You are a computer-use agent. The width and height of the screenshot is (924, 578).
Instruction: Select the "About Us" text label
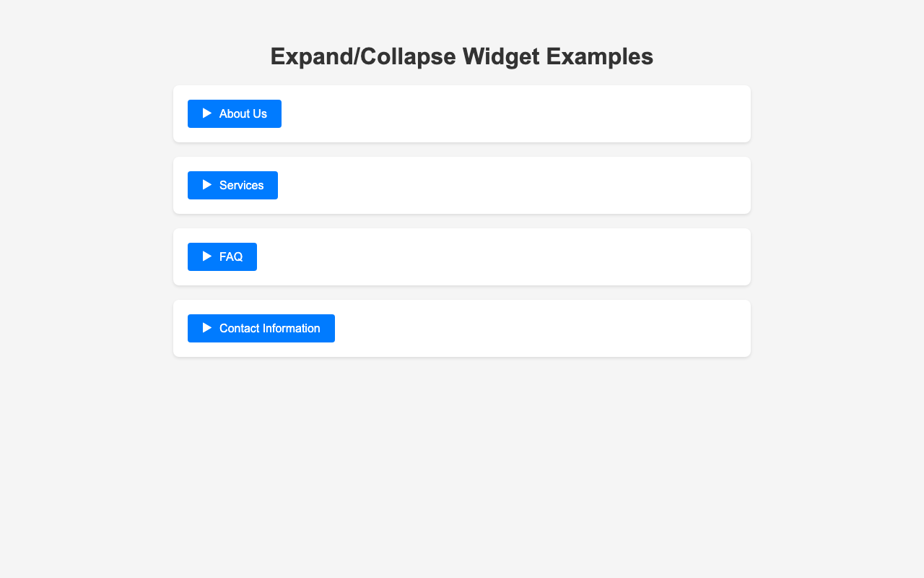point(243,113)
